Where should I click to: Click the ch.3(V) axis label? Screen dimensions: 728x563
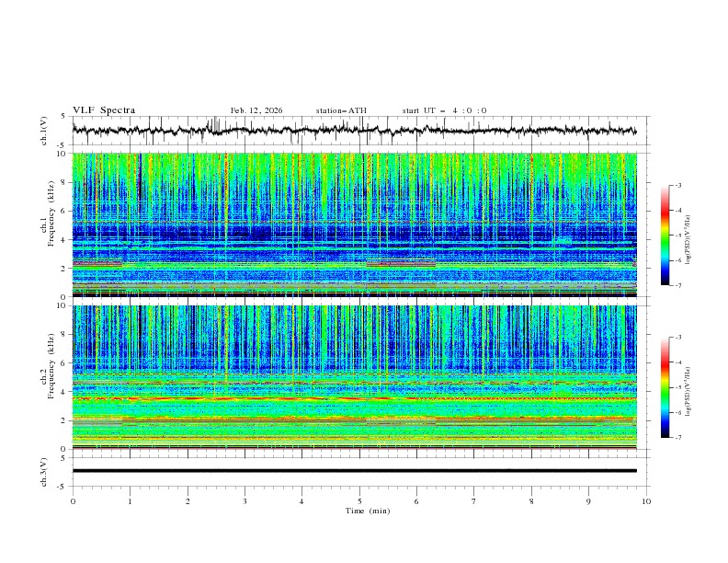45,471
